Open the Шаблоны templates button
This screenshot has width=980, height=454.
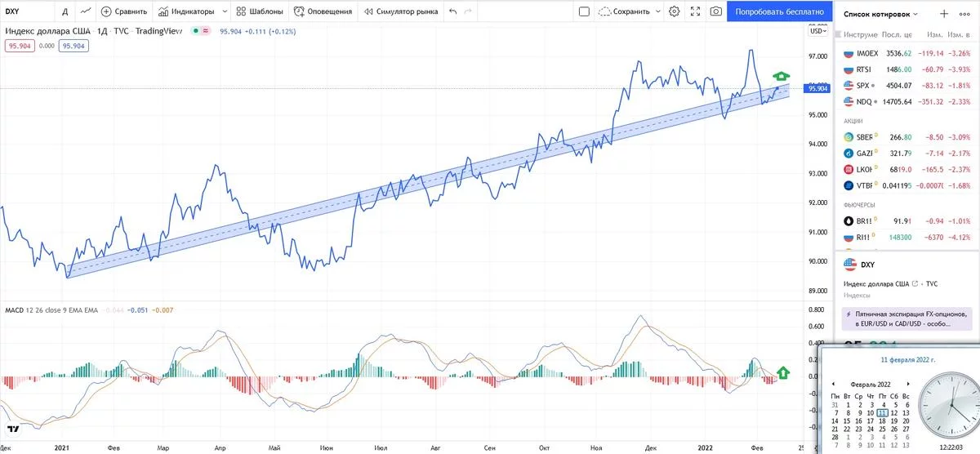tap(259, 11)
